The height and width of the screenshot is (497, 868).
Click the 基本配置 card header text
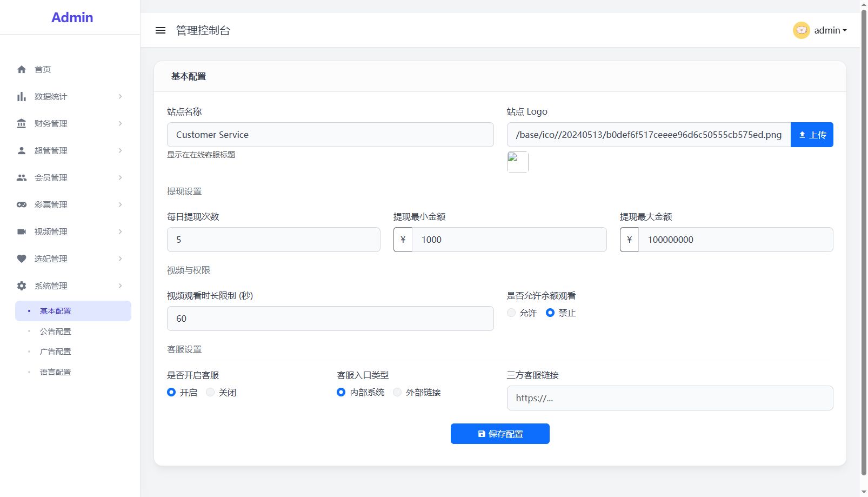(189, 76)
